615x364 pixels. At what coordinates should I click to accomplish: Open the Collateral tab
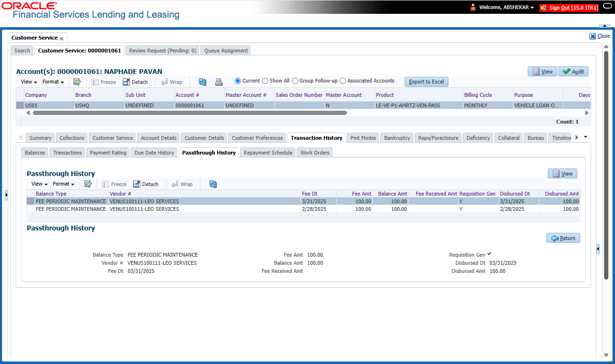click(x=509, y=138)
